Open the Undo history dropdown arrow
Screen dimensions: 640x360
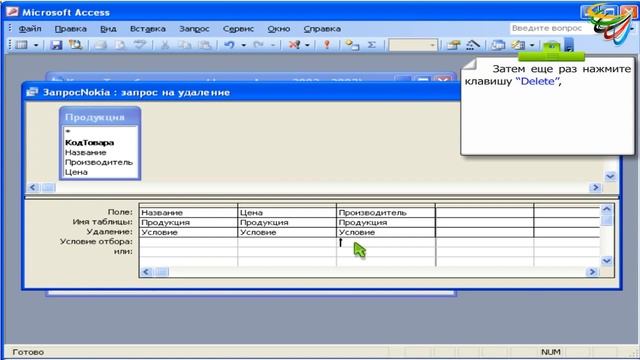tap(244, 45)
